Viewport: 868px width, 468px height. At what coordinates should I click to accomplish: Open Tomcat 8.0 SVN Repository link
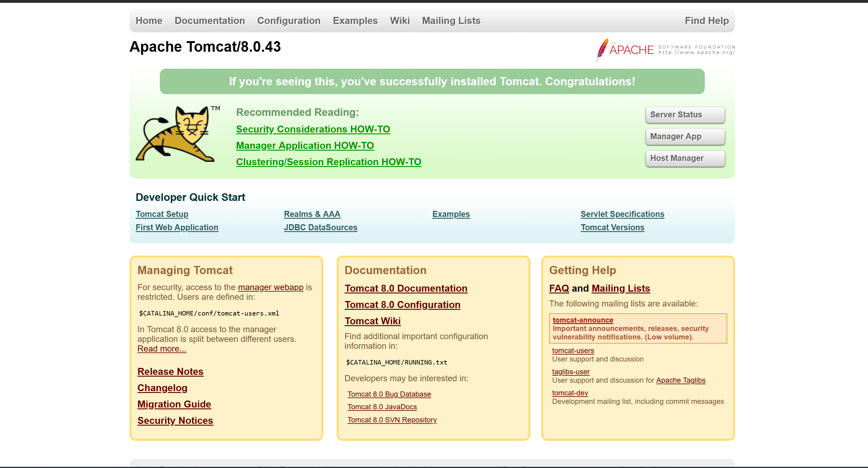tap(392, 420)
